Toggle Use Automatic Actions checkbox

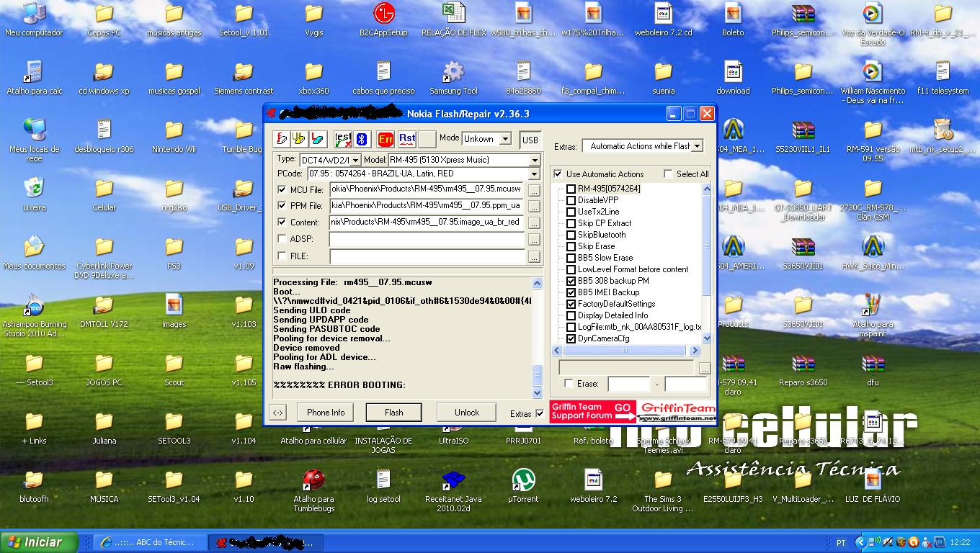pyautogui.click(x=558, y=174)
